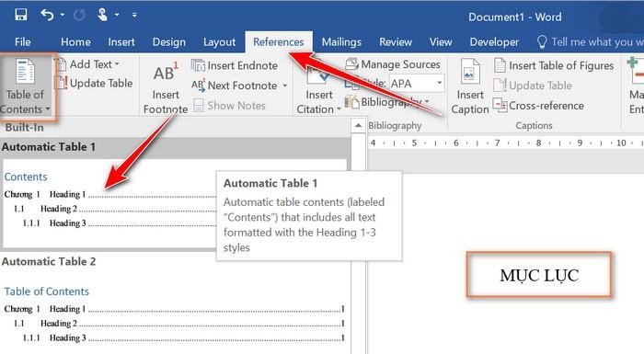Click Cross-reference

click(x=538, y=106)
